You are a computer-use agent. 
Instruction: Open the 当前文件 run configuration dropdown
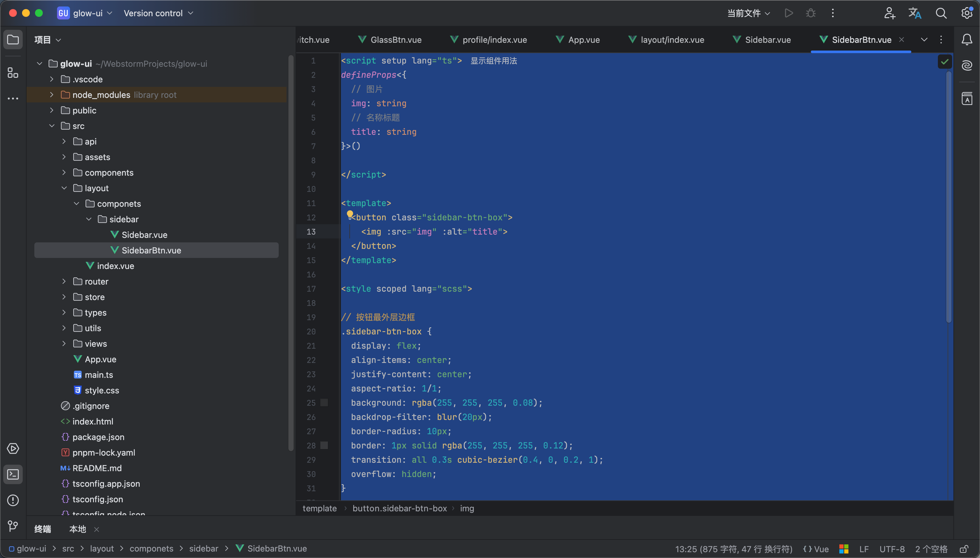click(749, 13)
